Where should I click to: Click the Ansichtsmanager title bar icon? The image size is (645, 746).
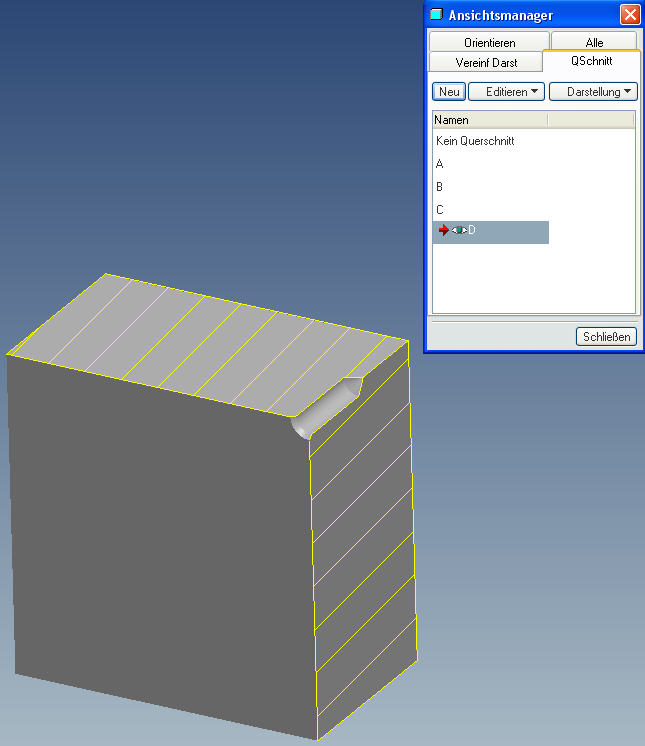(x=436, y=14)
